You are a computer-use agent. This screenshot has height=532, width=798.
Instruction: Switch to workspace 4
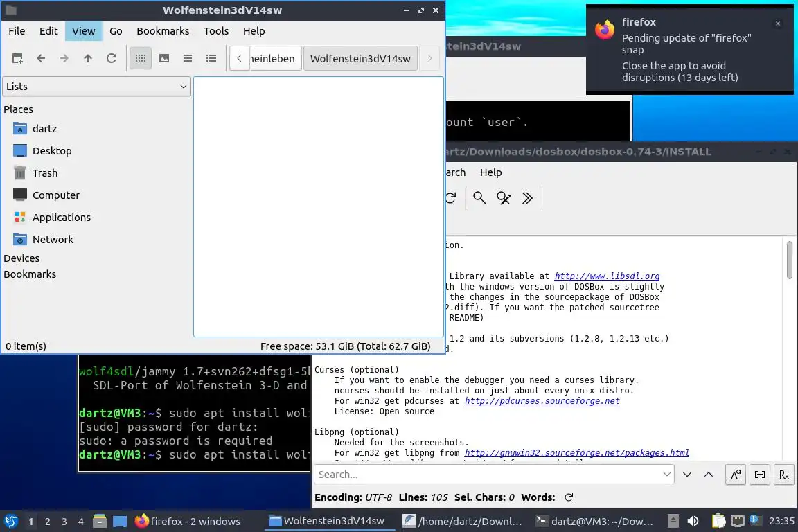[x=81, y=522]
